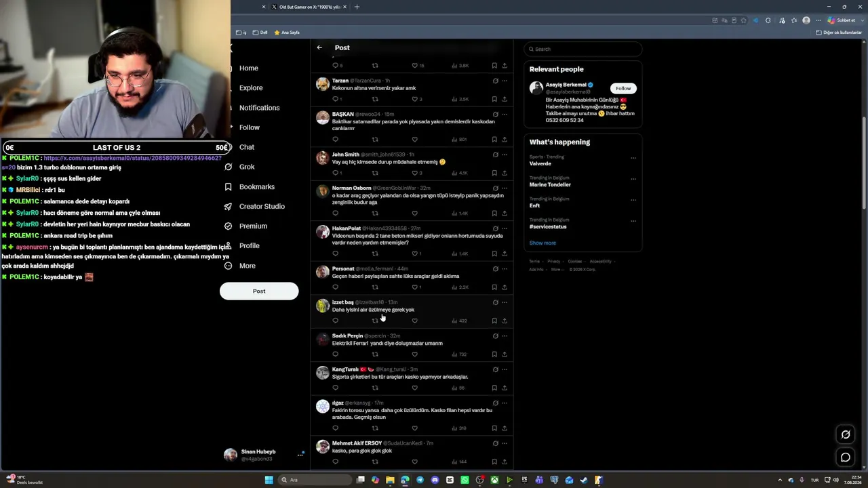Open More in the sidebar

click(x=241, y=266)
